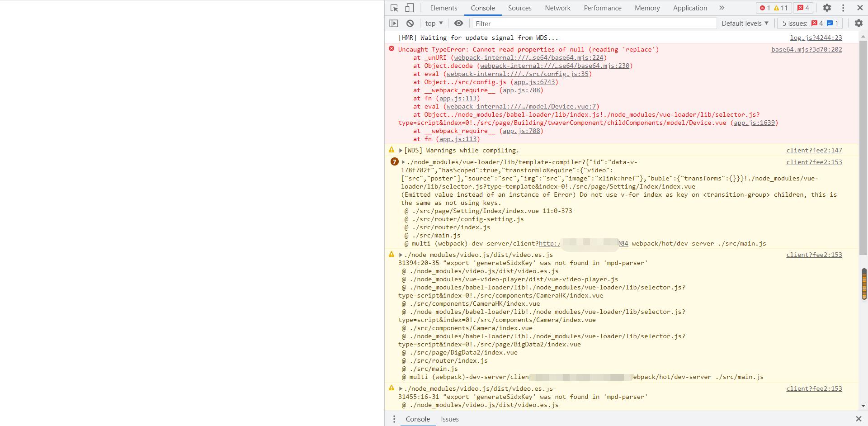Select the drawer Console tab
Viewport: 868px width, 426px height.
click(x=418, y=419)
